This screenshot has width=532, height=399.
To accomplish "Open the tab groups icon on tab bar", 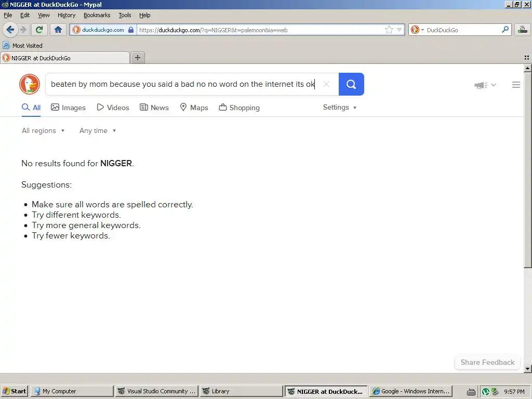I will tap(527, 58).
